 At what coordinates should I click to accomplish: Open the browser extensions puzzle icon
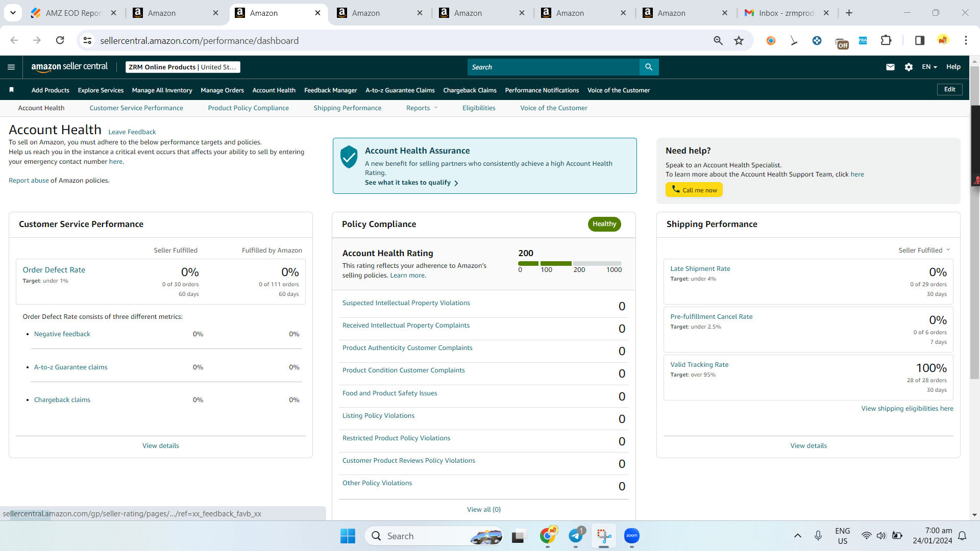[886, 40]
